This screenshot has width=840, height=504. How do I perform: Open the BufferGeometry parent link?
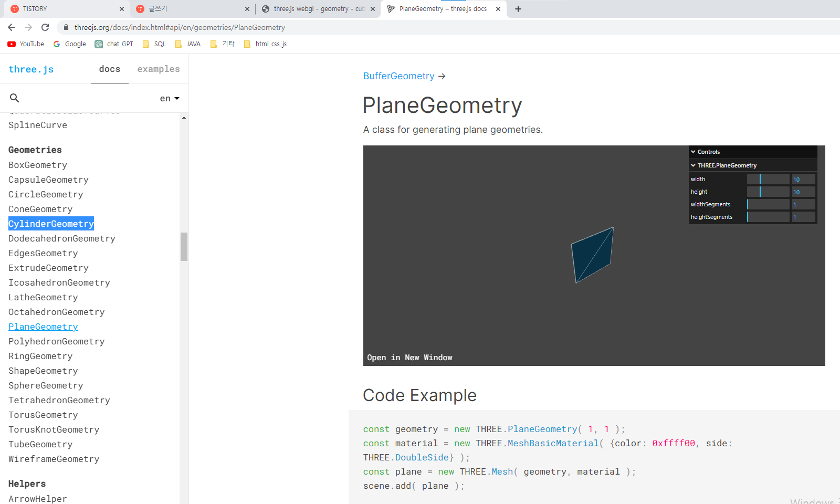click(x=399, y=76)
